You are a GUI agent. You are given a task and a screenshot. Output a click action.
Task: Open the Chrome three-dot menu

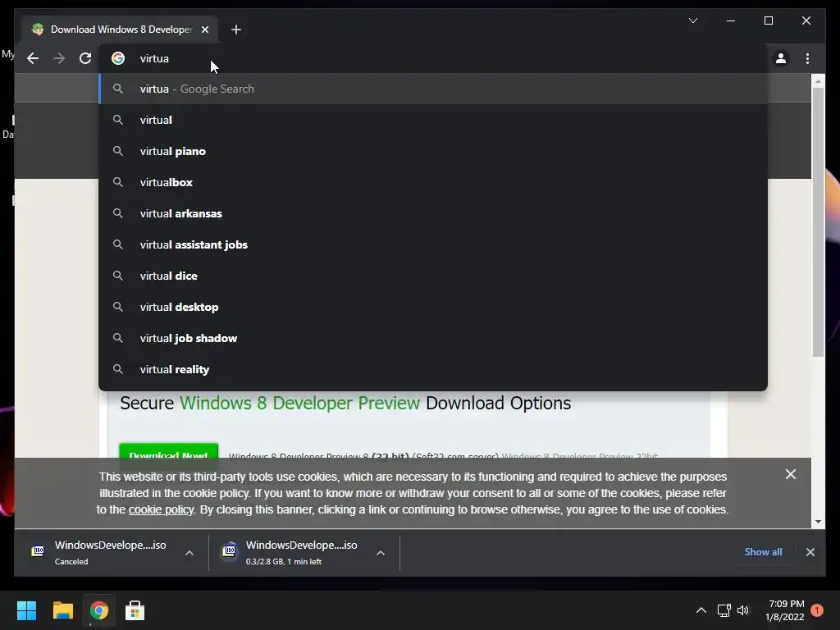point(807,58)
